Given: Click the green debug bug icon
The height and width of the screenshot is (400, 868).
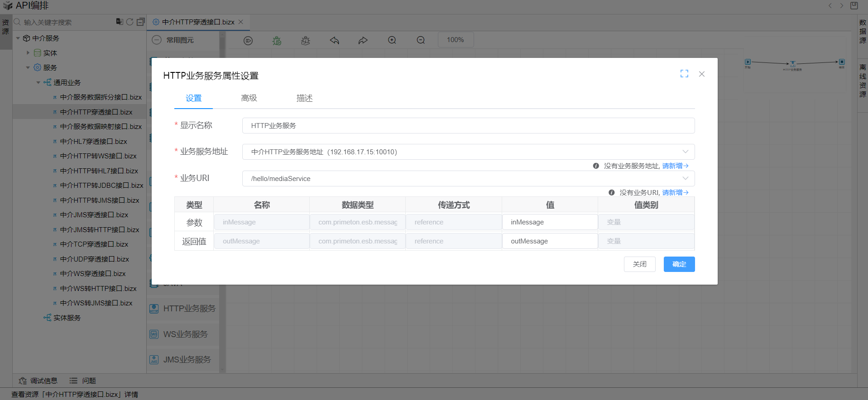Looking at the screenshot, I should click(277, 41).
